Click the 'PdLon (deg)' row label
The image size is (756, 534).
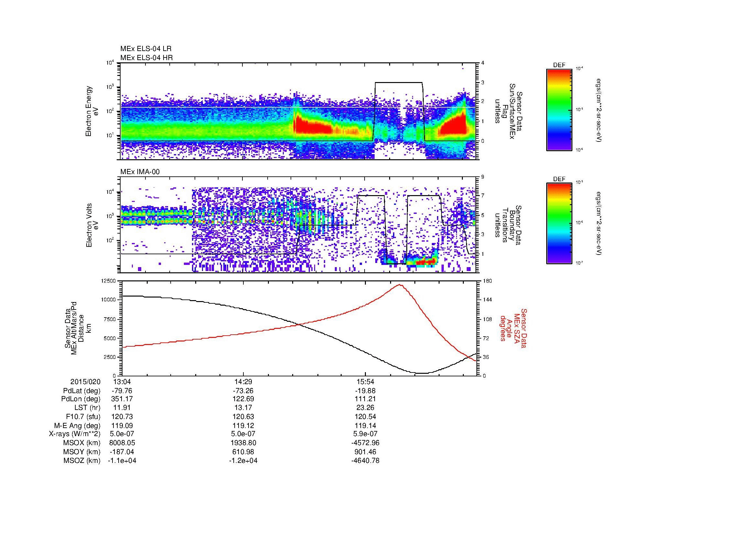(x=81, y=399)
